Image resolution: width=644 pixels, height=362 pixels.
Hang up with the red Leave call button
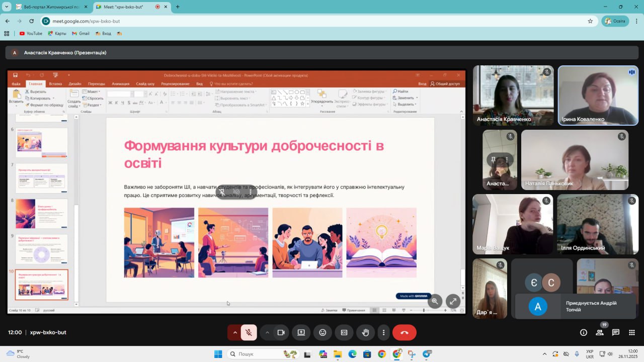point(404,332)
